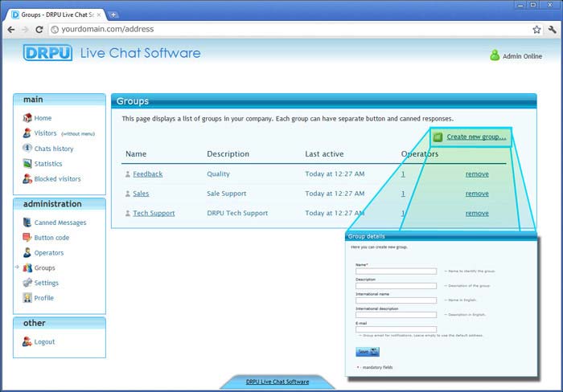Screen dimensions: 563x392
Task: Click the 'Sale Support' description cell
Action: (x=227, y=194)
